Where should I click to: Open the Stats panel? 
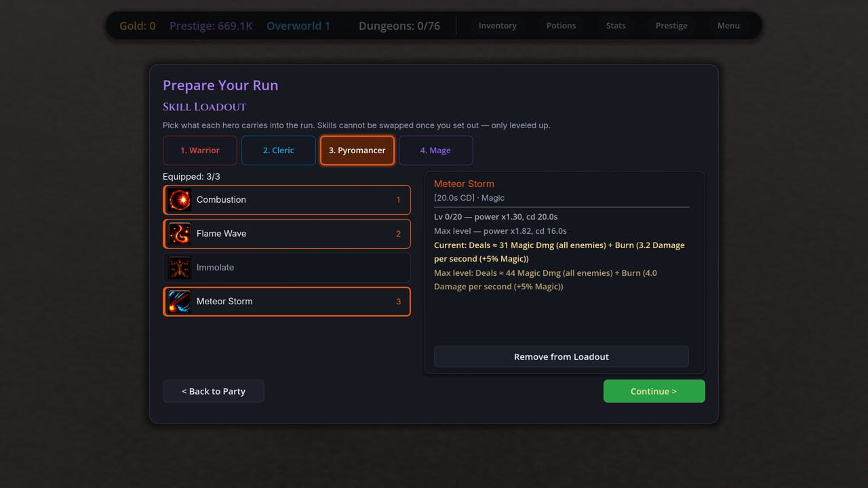pos(616,26)
